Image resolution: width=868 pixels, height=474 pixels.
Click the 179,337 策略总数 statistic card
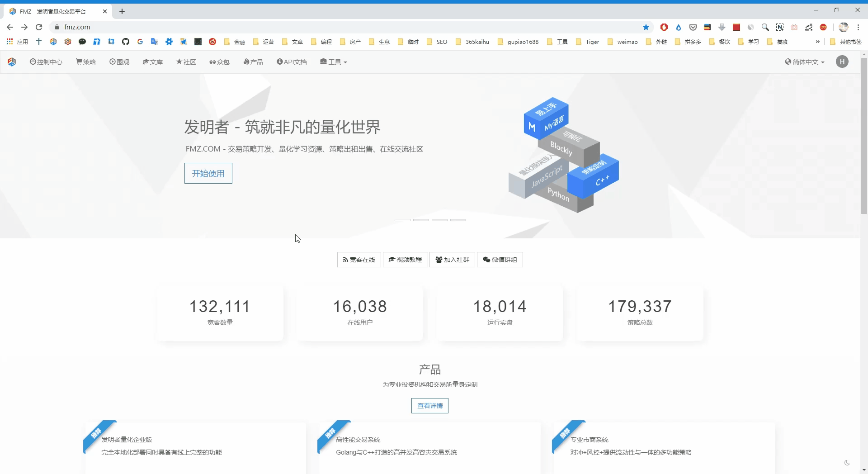click(x=640, y=313)
